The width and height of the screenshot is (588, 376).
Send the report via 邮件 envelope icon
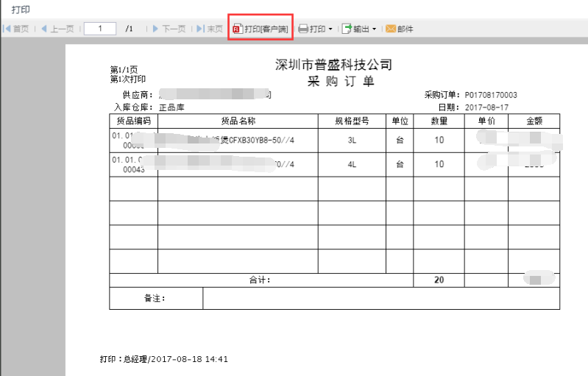click(391, 29)
